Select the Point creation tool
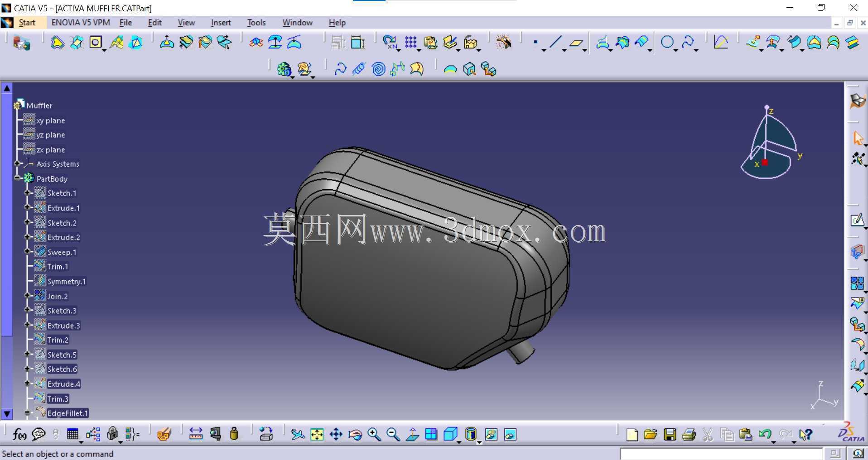Viewport: 868px width, 460px height. tap(535, 43)
